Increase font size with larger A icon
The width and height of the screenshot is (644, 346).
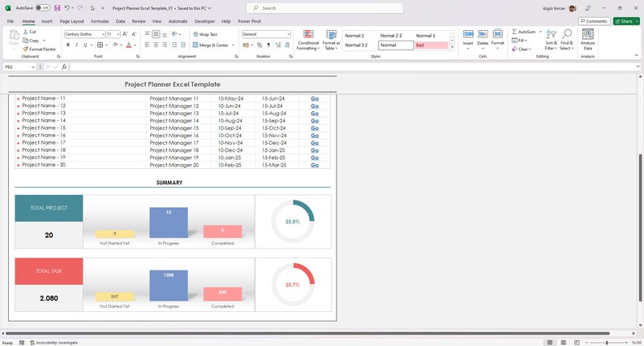click(x=125, y=34)
